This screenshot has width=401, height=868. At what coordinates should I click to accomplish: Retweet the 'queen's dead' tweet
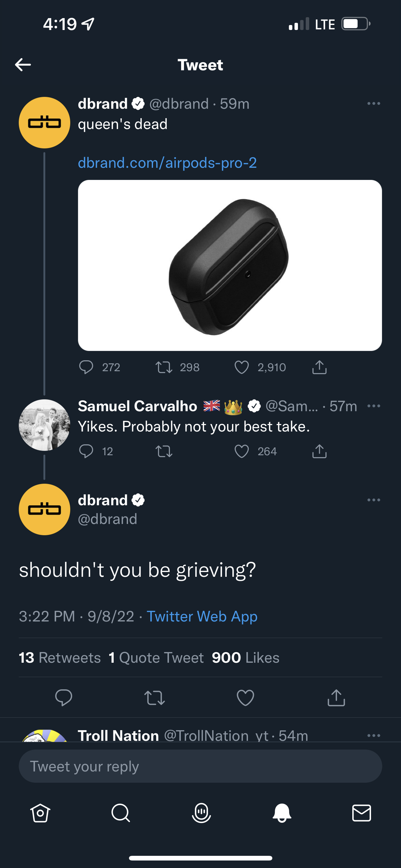[164, 367]
